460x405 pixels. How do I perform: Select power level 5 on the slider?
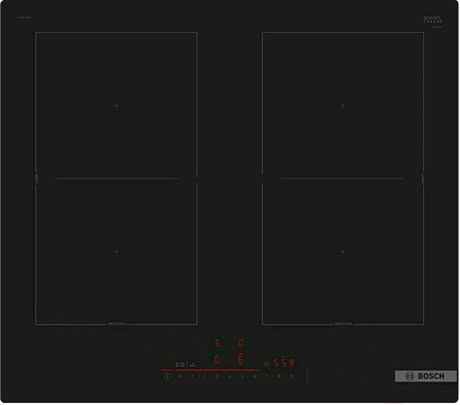(242, 376)
